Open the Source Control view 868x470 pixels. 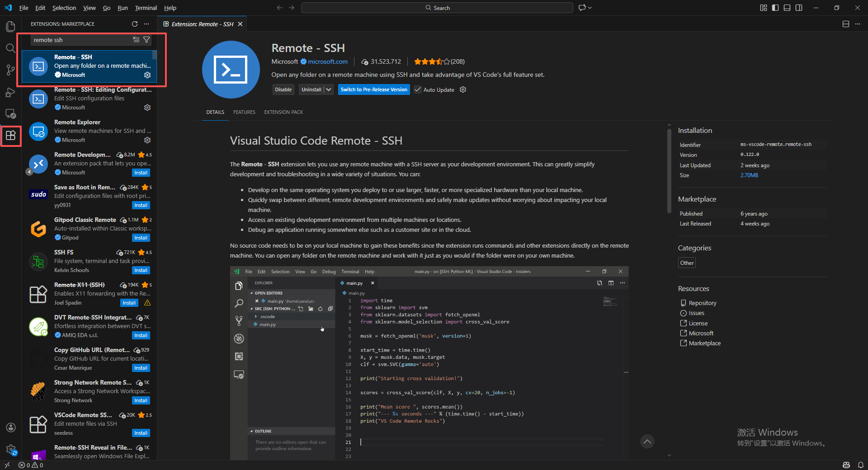(10, 70)
